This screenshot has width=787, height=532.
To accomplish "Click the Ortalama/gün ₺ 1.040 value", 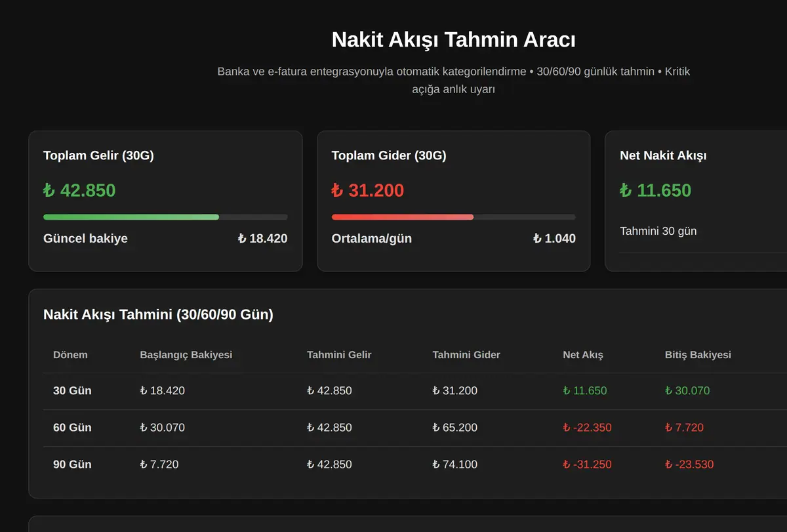I will point(554,238).
